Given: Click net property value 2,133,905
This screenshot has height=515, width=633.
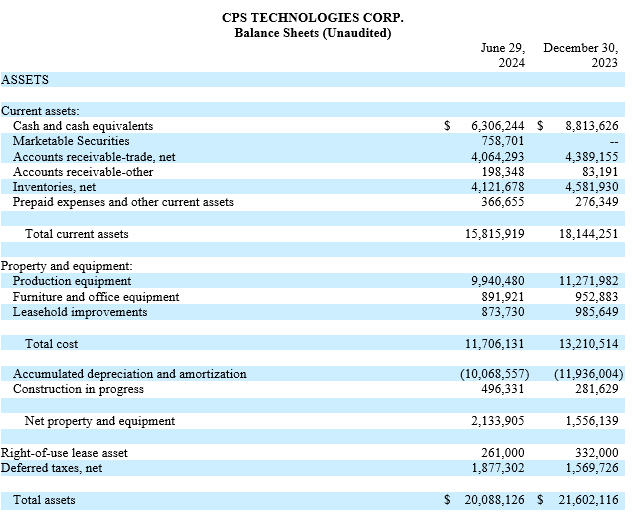Looking at the screenshot, I should coord(497,421).
